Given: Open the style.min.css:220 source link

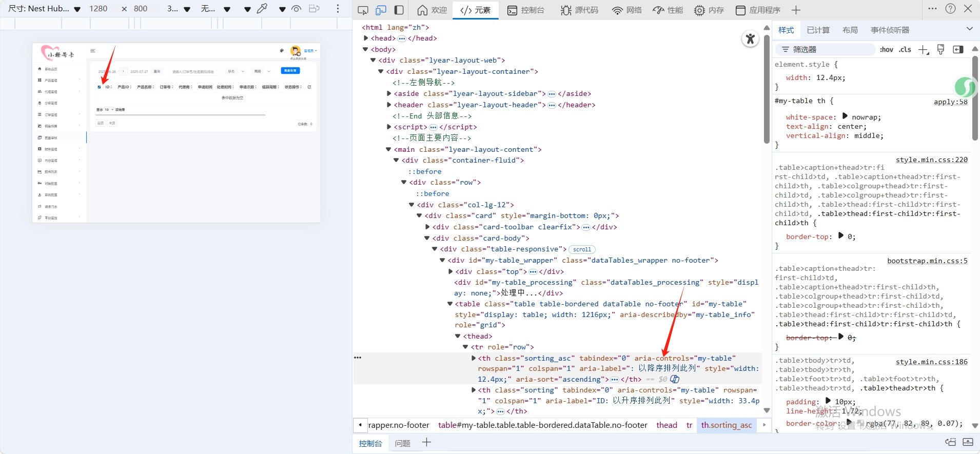Looking at the screenshot, I should (931, 160).
